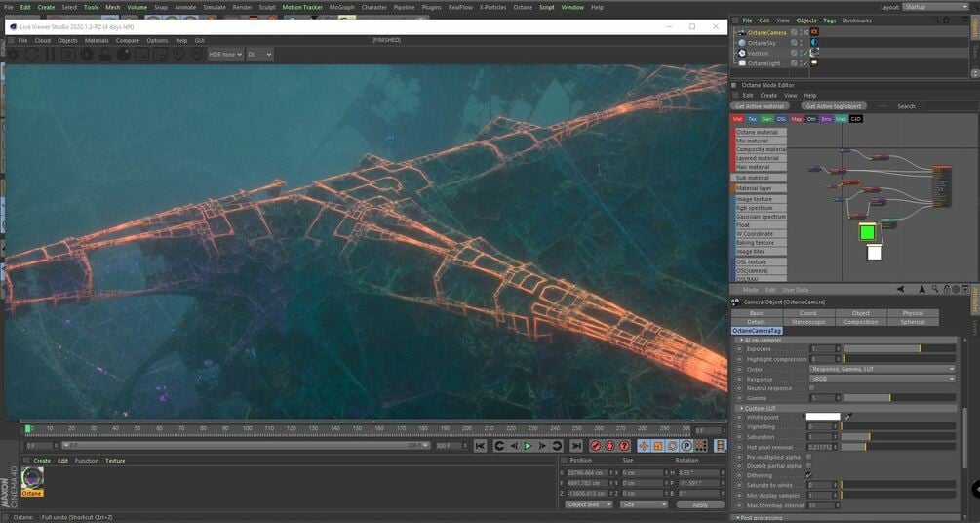Click the back arrow in Attributes panel
The width and height of the screenshot is (980, 523).
[x=901, y=289]
